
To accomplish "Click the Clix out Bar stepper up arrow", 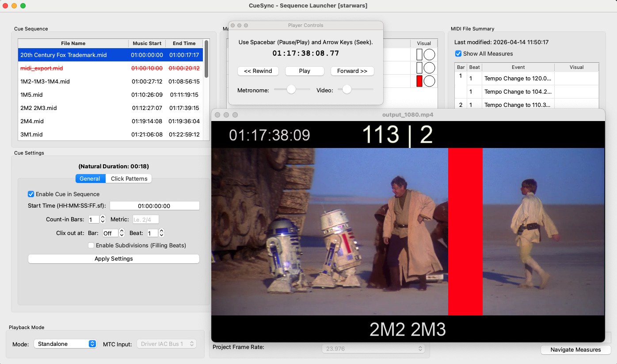I will coord(122,231).
